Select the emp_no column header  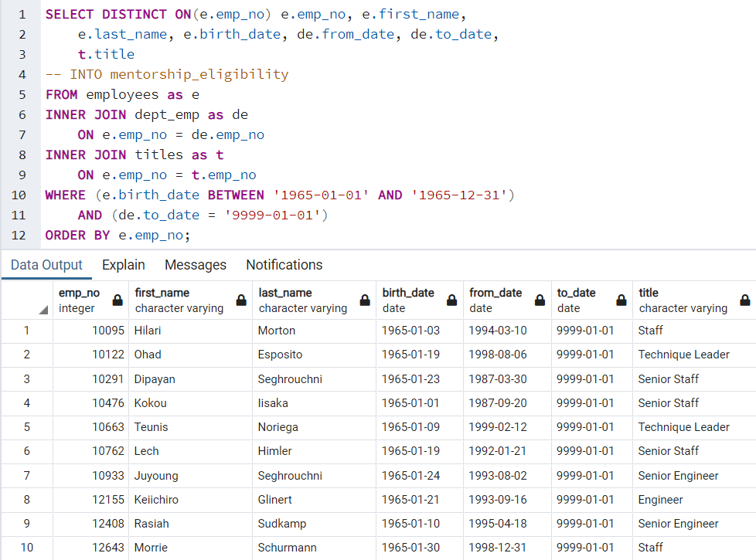[90, 300]
